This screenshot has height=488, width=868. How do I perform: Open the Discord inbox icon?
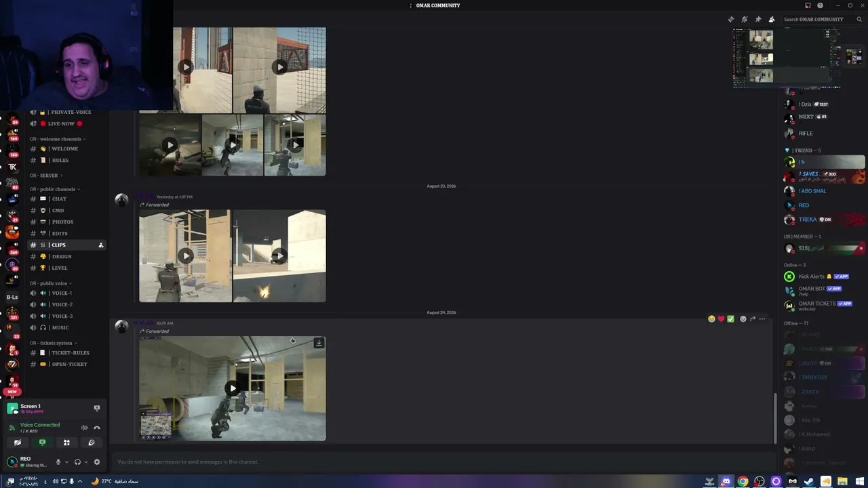(808, 5)
